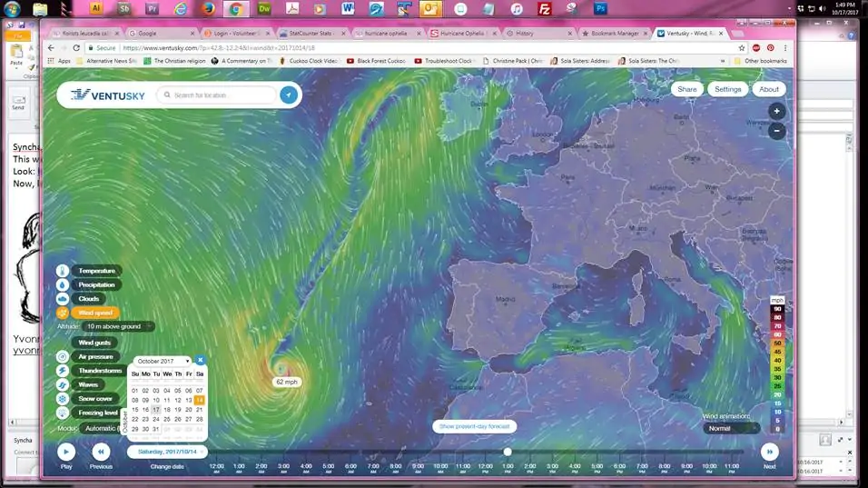Click the About button
Image resolution: width=868 pixels, height=488 pixels.
[768, 89]
